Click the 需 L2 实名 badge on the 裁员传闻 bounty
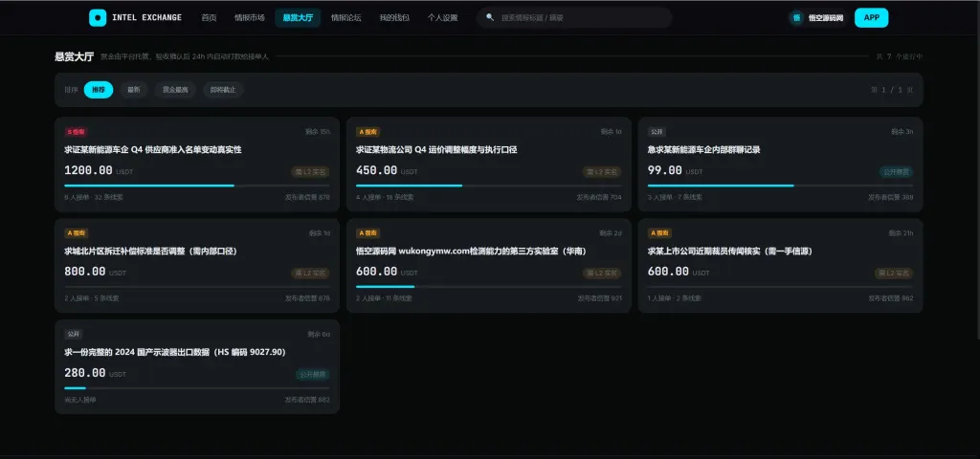 (894, 273)
